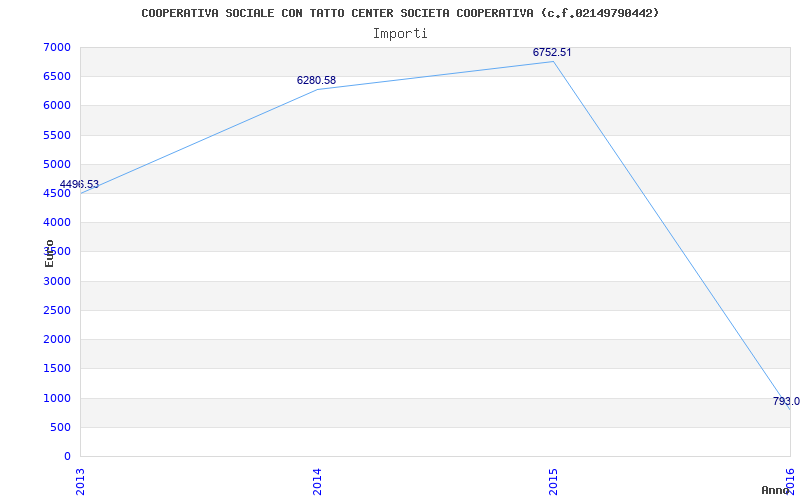The width and height of the screenshot is (800, 500).
Task: Select the 6280.58 data label
Action: click(x=316, y=80)
